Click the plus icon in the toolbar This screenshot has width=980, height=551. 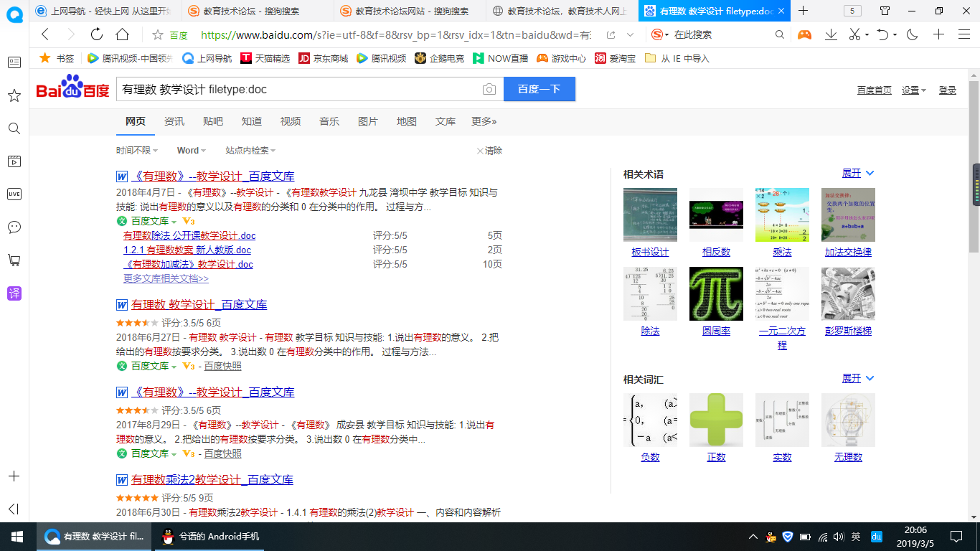click(938, 34)
